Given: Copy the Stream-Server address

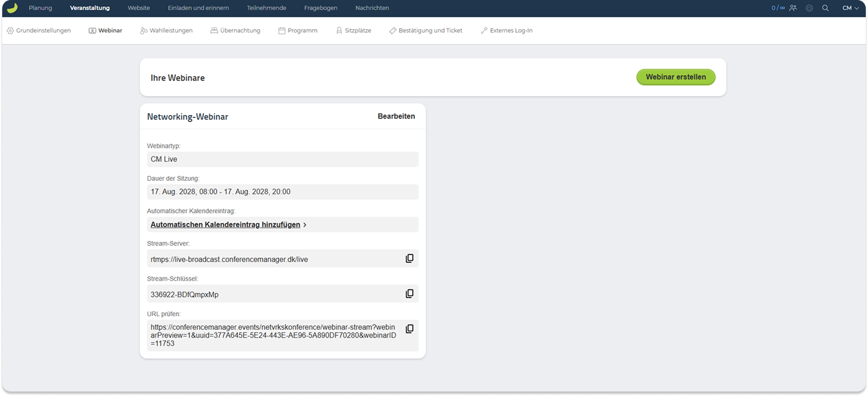Looking at the screenshot, I should point(410,258).
